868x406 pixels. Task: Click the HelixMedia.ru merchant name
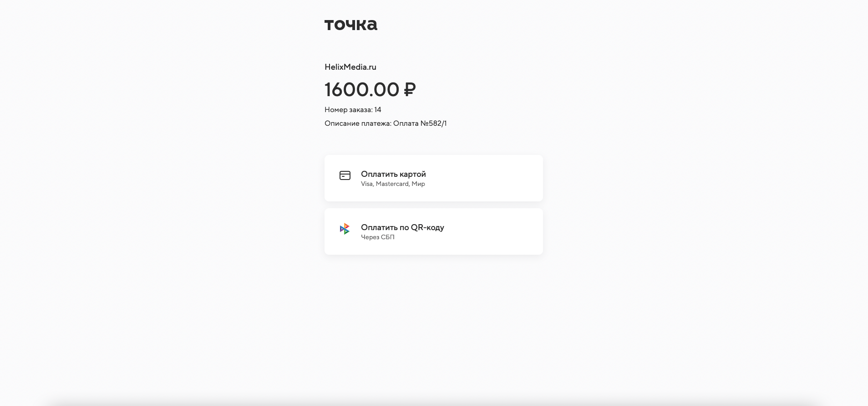[x=350, y=67]
